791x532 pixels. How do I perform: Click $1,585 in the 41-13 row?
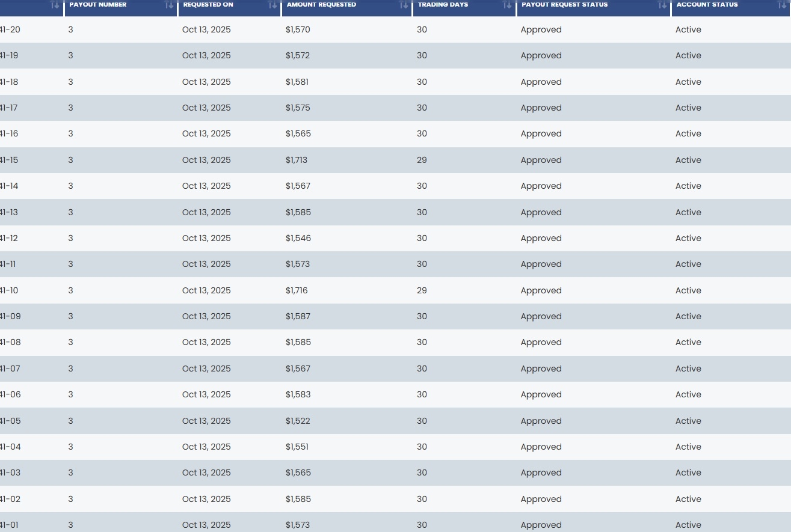tap(298, 212)
